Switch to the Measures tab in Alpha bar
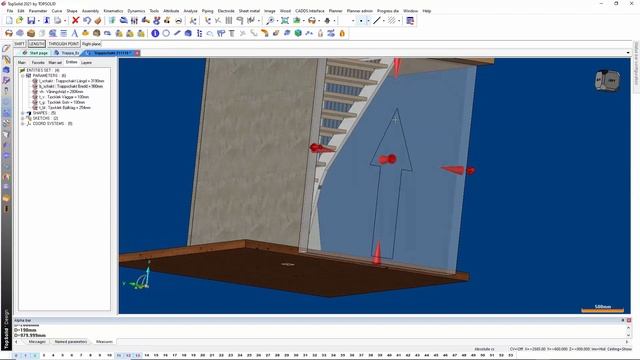Viewport: 640px width, 360px height. [x=104, y=342]
